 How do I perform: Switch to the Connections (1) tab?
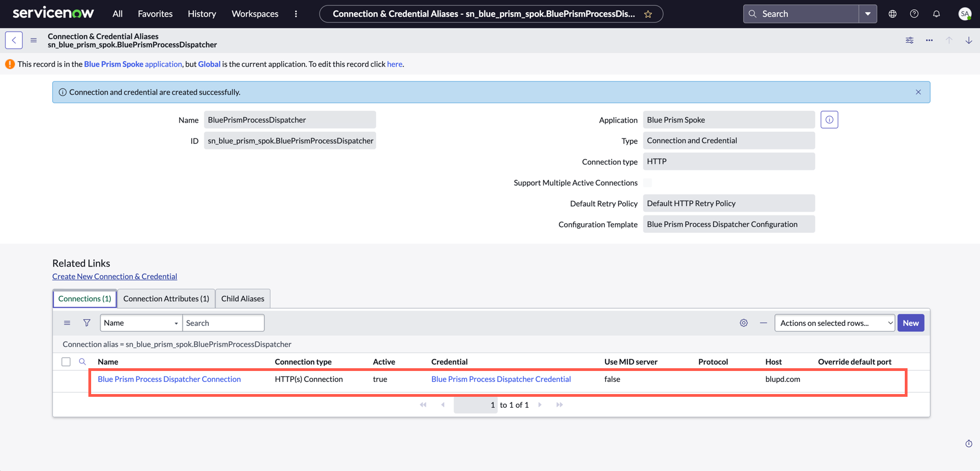pyautogui.click(x=85, y=298)
